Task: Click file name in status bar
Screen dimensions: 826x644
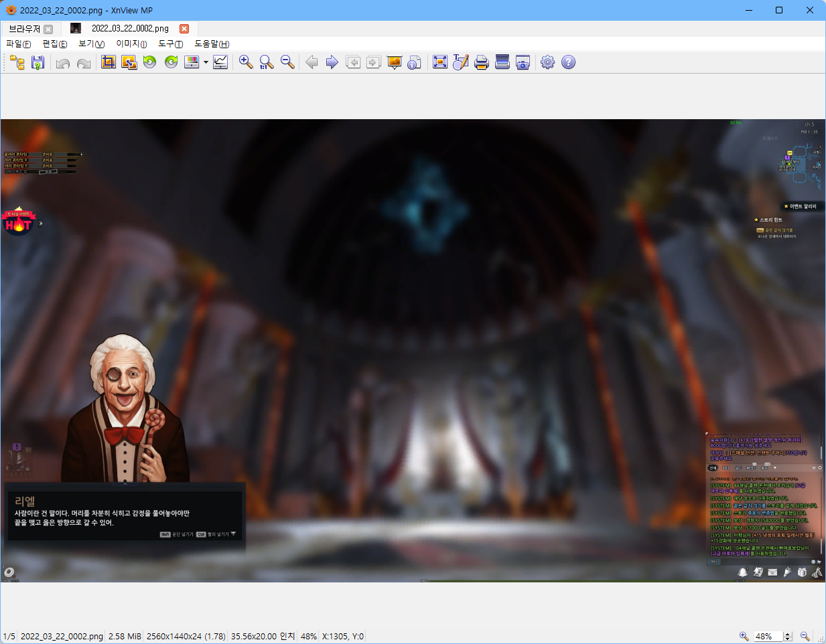Action: tap(62, 636)
